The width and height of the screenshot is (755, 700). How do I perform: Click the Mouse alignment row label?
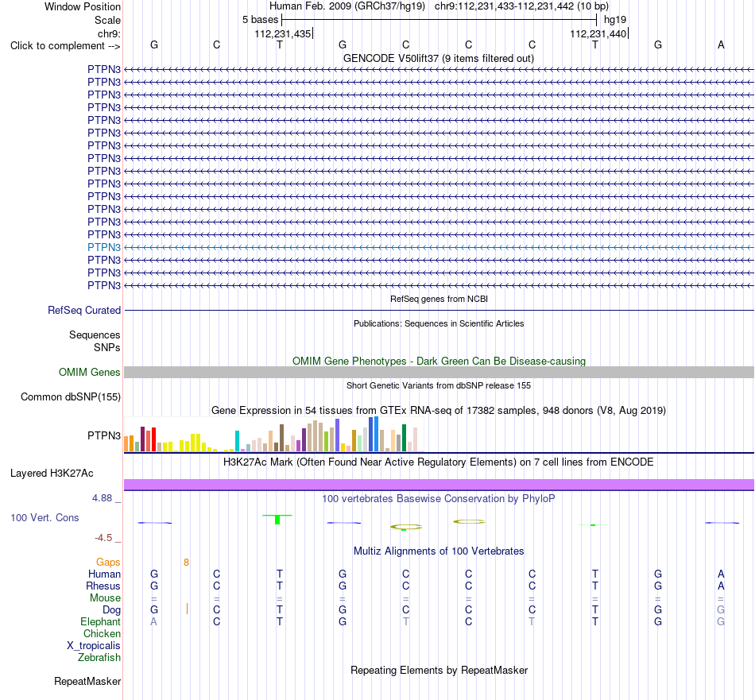[105, 598]
